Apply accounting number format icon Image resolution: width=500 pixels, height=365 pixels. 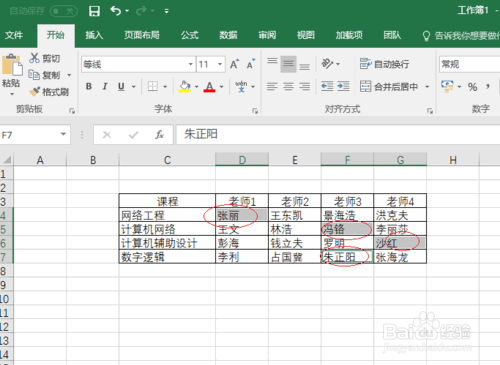(x=447, y=86)
